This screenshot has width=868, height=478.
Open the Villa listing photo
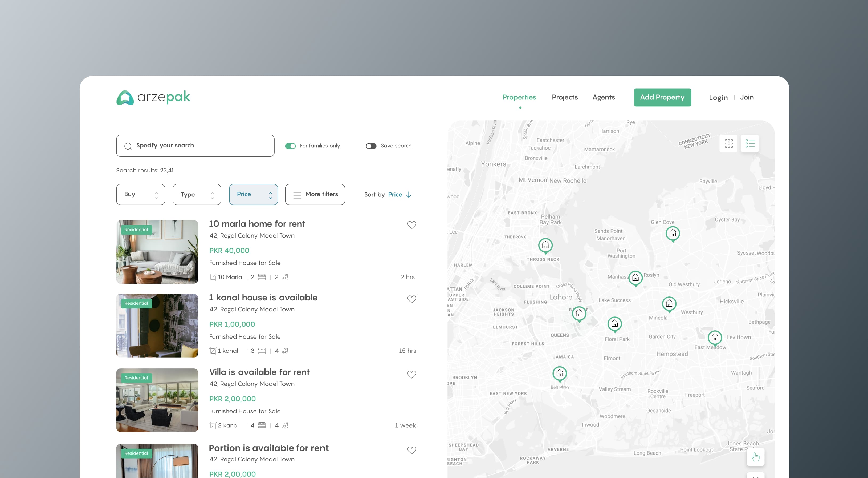coord(157,400)
